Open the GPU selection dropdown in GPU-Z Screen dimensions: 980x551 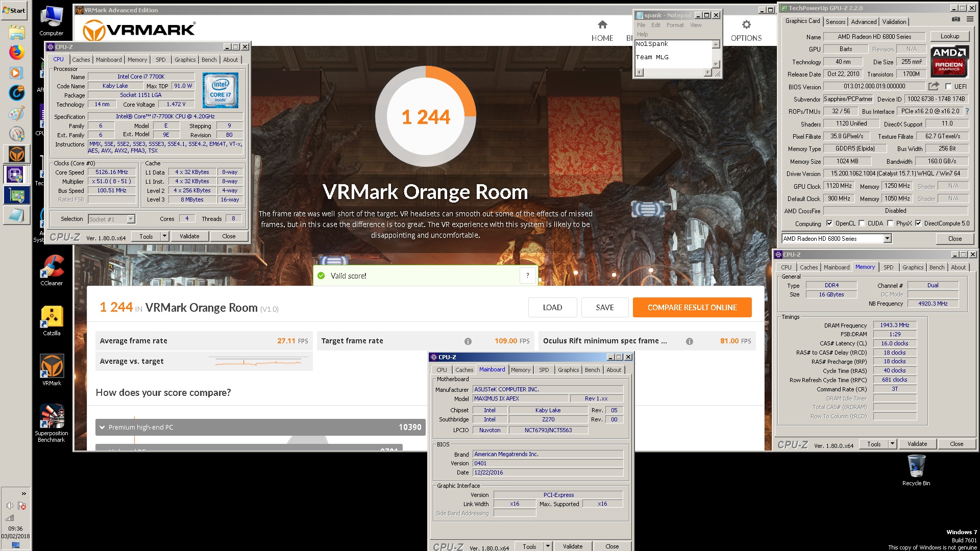pyautogui.click(x=887, y=238)
